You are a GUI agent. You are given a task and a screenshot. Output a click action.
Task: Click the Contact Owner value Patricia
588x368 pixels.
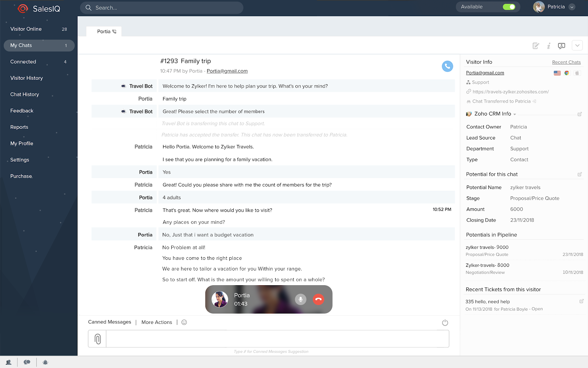(x=519, y=127)
